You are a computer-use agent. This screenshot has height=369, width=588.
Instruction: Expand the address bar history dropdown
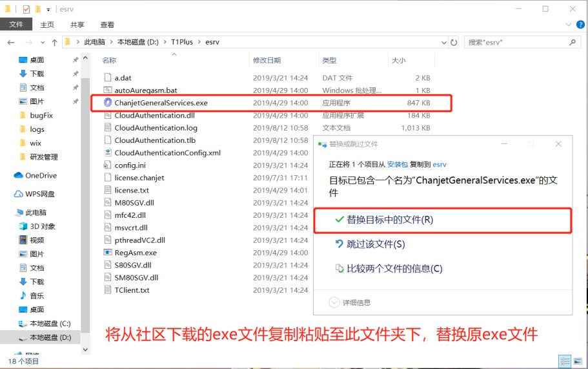click(x=443, y=43)
